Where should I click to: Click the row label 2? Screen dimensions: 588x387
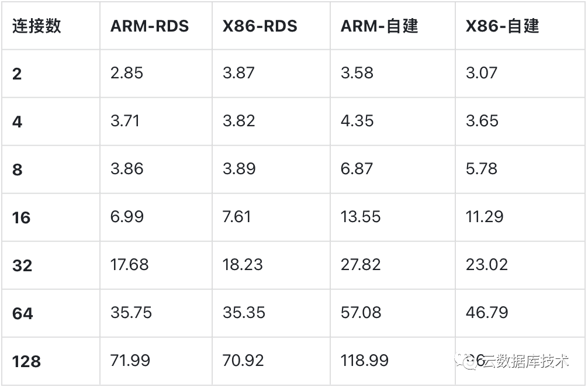coord(17,74)
